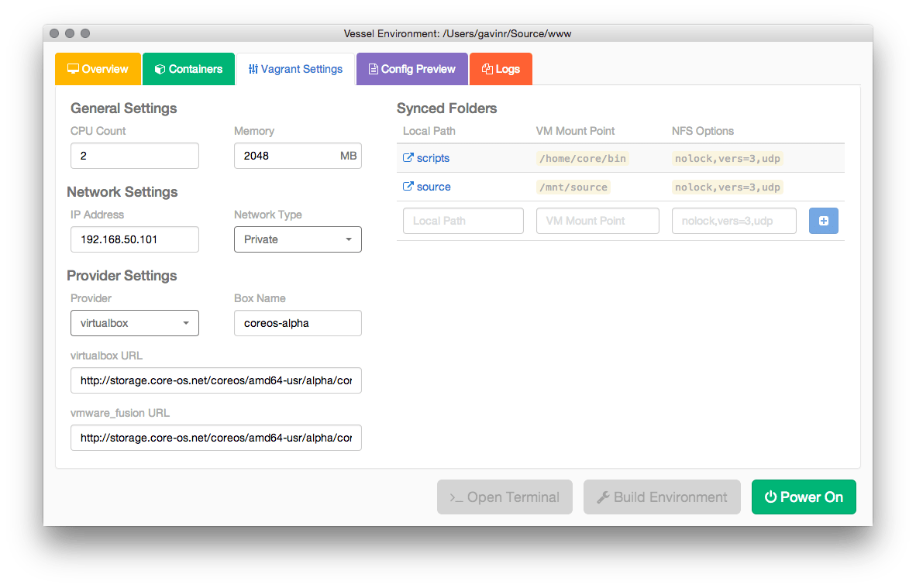Viewport: 916px width, 588px height.
Task: Open the Network Type dropdown
Action: coord(298,239)
